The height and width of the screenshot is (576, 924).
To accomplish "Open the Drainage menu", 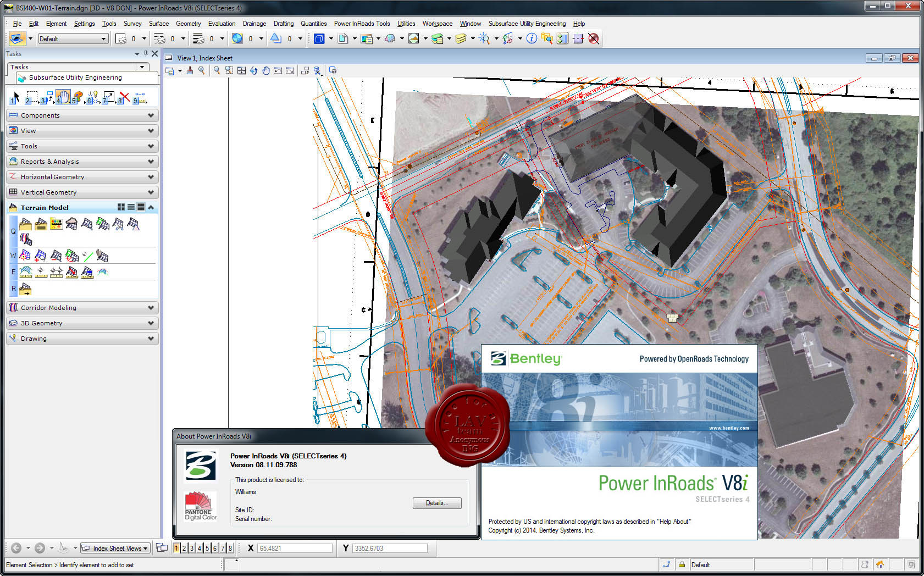I will [254, 24].
